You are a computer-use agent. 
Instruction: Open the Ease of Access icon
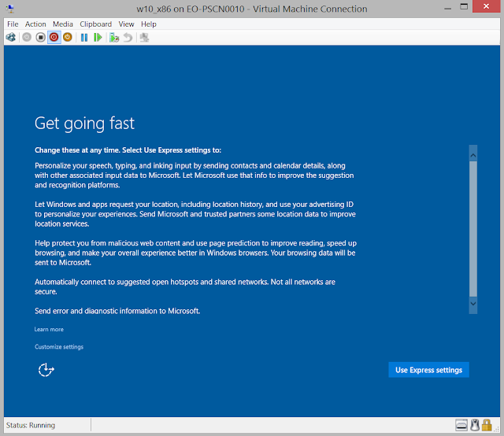pyautogui.click(x=46, y=370)
